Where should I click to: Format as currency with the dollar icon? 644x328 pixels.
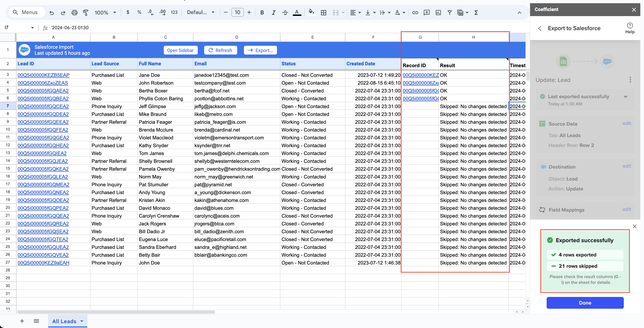click(128, 12)
